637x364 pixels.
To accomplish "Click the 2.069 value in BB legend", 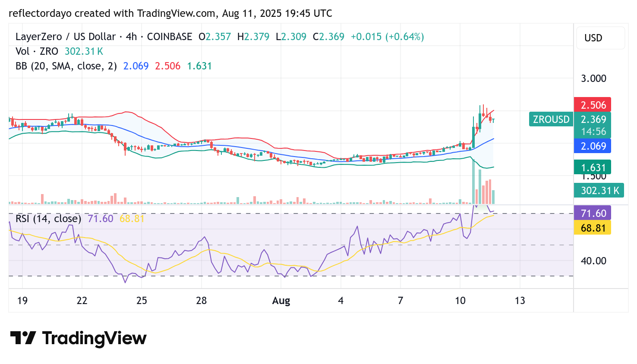I will coord(136,66).
